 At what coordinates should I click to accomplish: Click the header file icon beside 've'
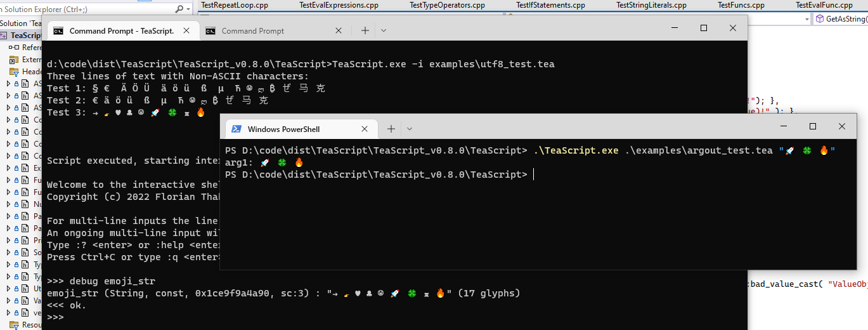25,313
